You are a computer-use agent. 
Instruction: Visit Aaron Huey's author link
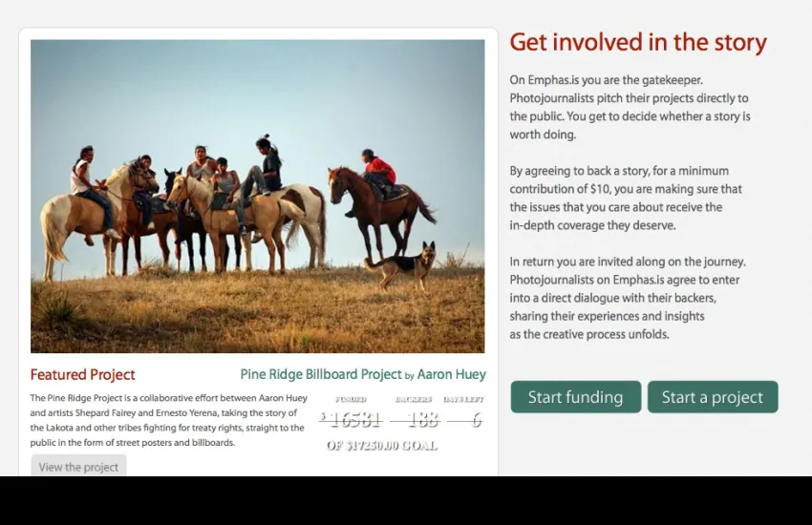(452, 374)
